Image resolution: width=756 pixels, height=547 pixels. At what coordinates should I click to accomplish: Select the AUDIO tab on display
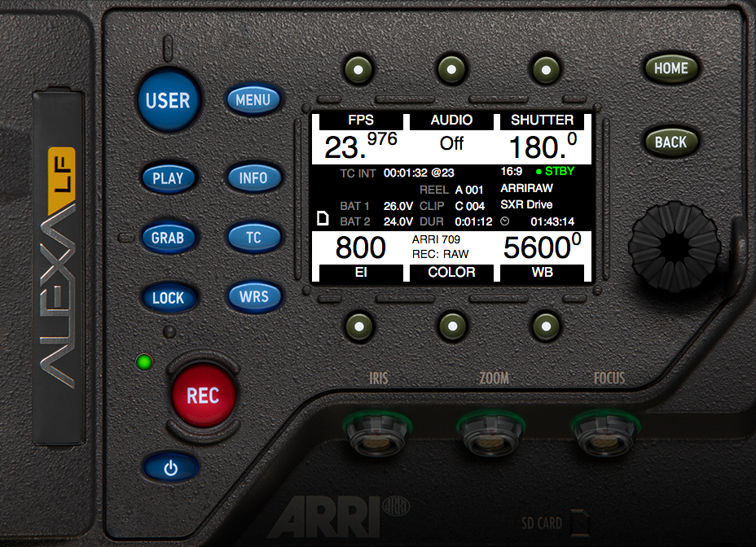click(451, 120)
